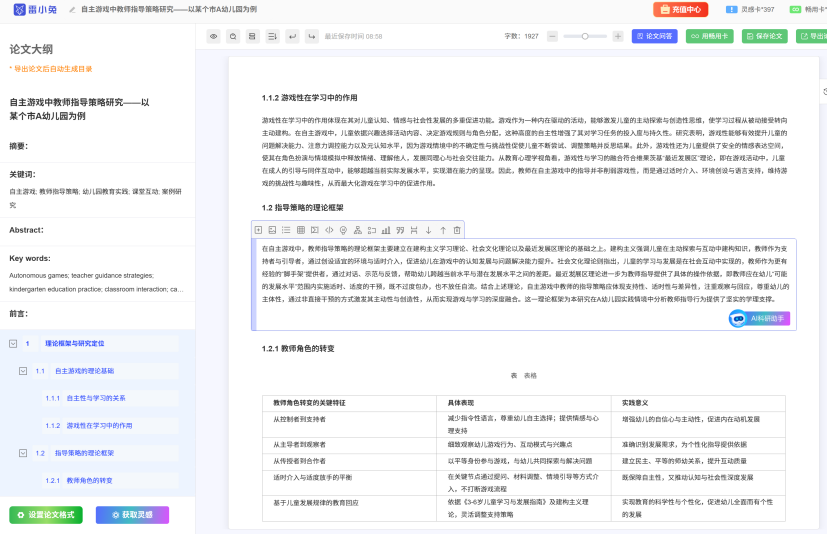This screenshot has height=534, width=827.
Task: Collapse section 1.1 自主游戏的理论基础
Action: [x=23, y=371]
